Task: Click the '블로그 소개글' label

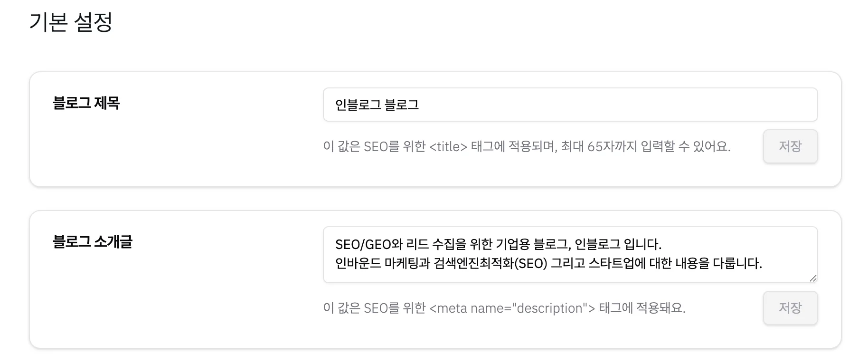Action: [x=93, y=241]
